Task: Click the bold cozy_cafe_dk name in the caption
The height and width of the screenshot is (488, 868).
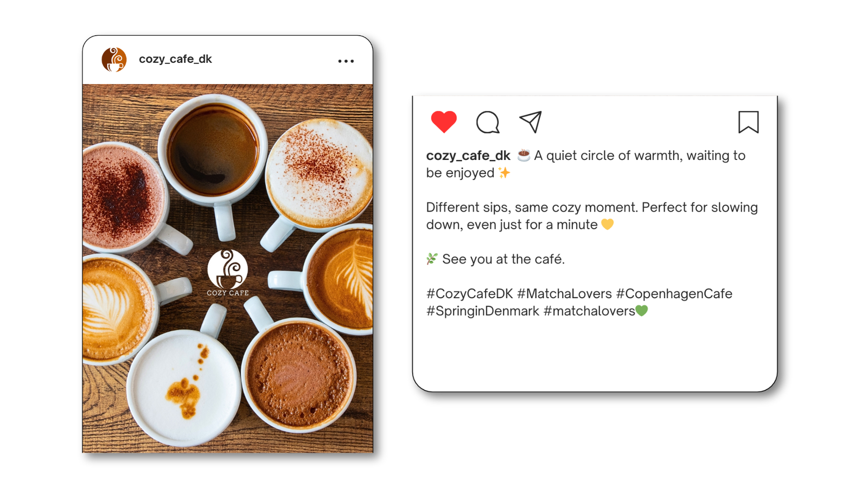Action: click(468, 156)
